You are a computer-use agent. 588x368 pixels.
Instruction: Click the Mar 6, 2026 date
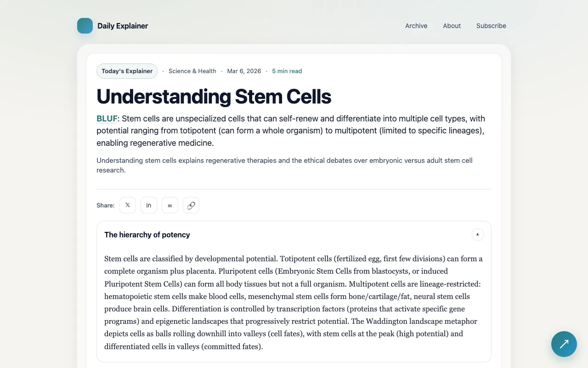(x=244, y=71)
